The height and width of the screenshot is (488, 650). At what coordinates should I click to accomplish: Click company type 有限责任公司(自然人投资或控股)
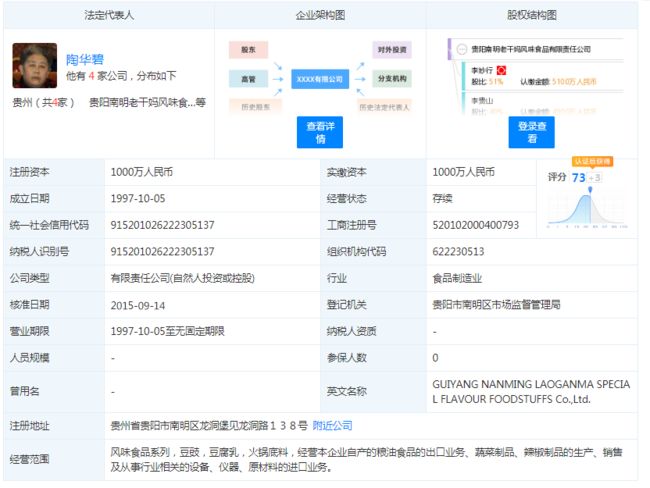point(182,278)
